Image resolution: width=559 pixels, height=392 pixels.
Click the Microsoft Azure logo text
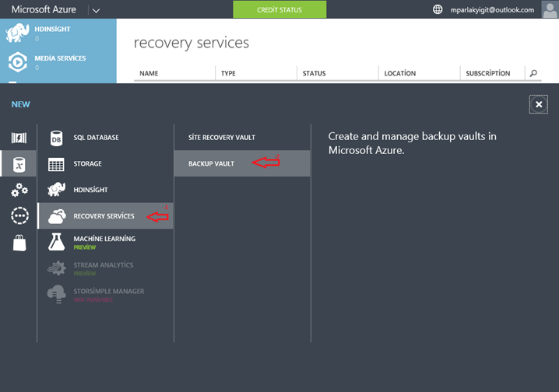pyautogui.click(x=44, y=9)
